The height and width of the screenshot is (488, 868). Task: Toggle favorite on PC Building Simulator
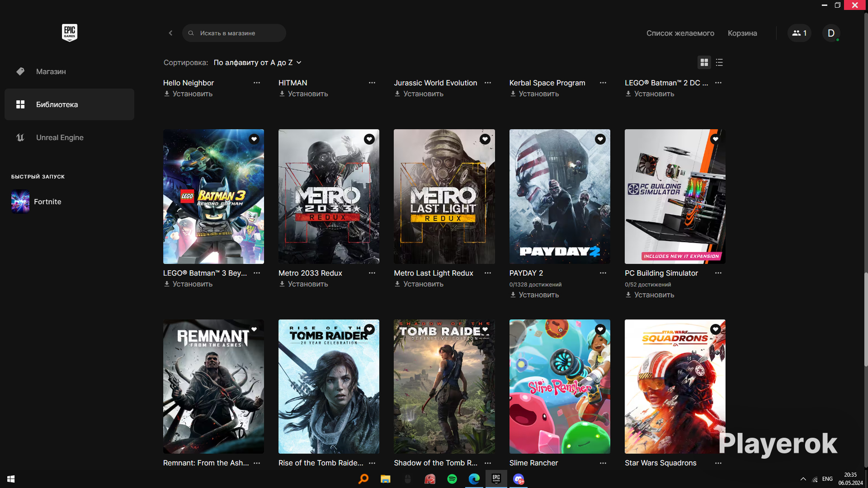coord(715,139)
